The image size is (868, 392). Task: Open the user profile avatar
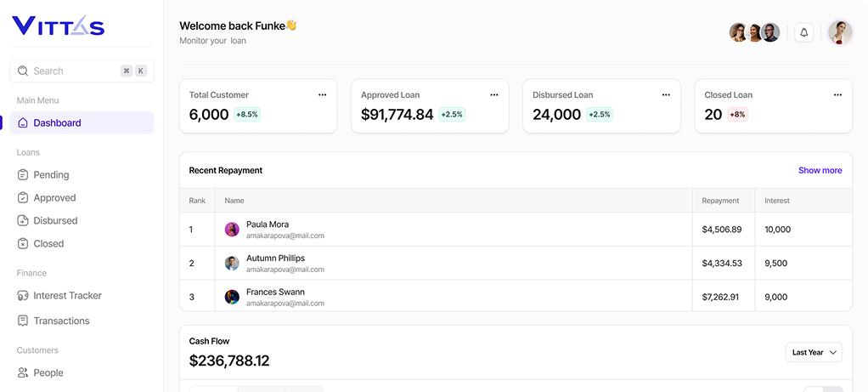(x=839, y=32)
